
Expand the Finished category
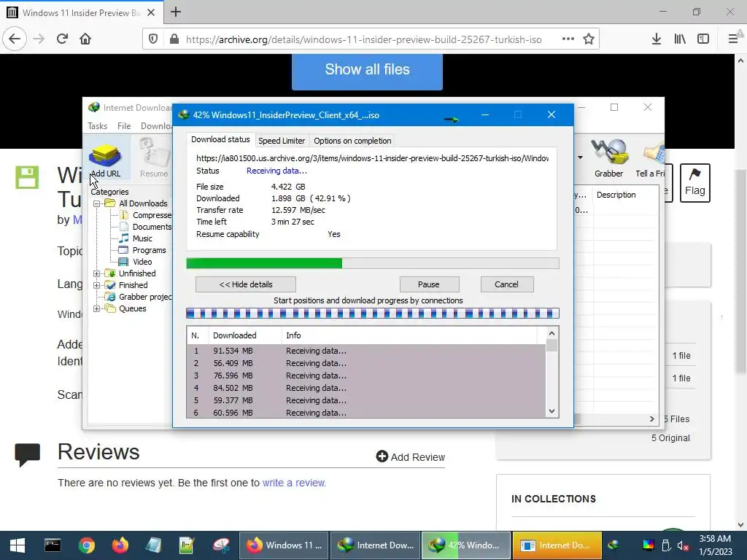click(97, 285)
